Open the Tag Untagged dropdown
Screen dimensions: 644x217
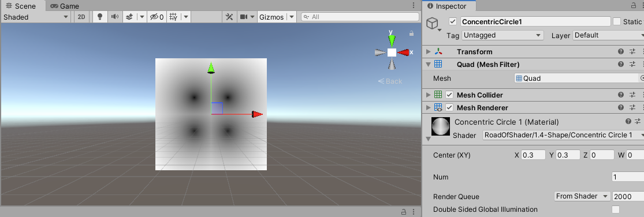502,35
